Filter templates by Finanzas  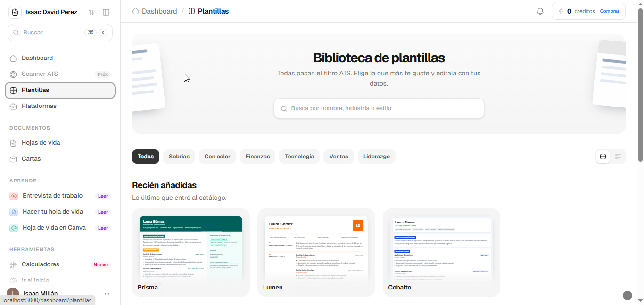(258, 157)
